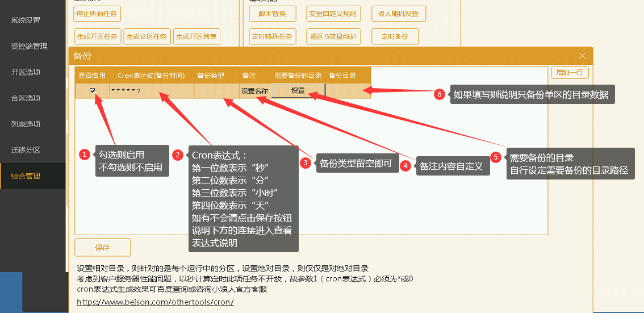Click the 脚本替换 button
The image size is (644, 313).
[271, 14]
